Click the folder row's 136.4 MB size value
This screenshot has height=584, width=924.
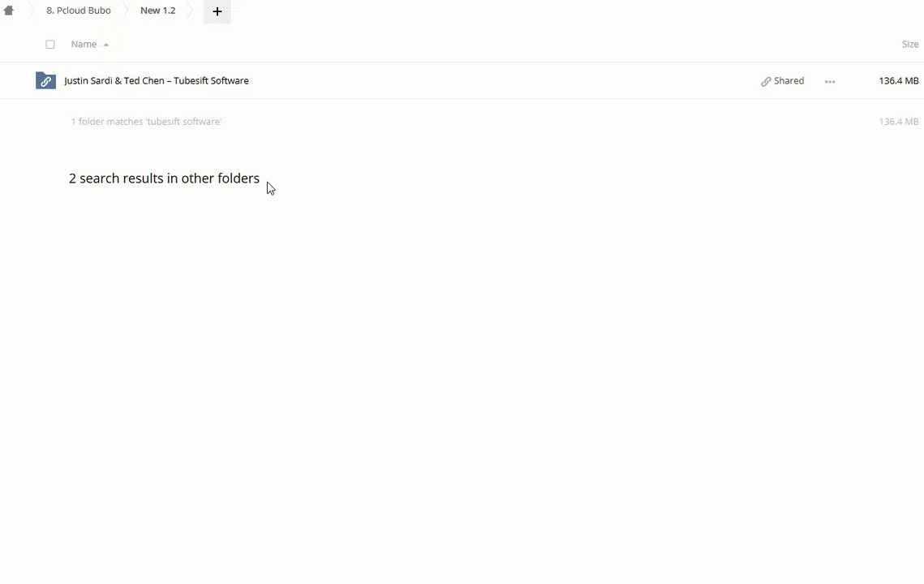pos(898,81)
